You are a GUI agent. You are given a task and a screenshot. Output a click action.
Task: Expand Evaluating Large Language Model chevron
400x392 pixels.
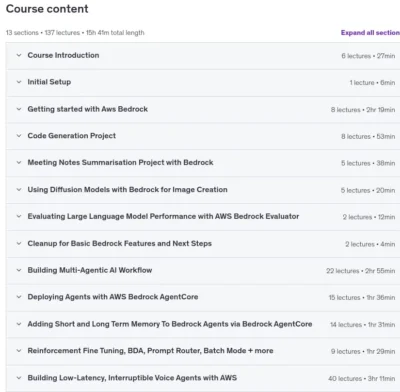[x=19, y=216]
